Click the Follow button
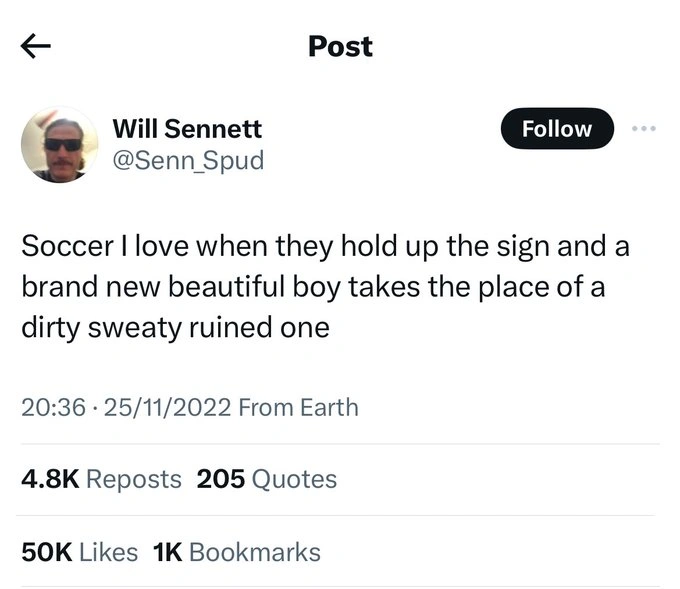This screenshot has height=589, width=680. (x=556, y=129)
